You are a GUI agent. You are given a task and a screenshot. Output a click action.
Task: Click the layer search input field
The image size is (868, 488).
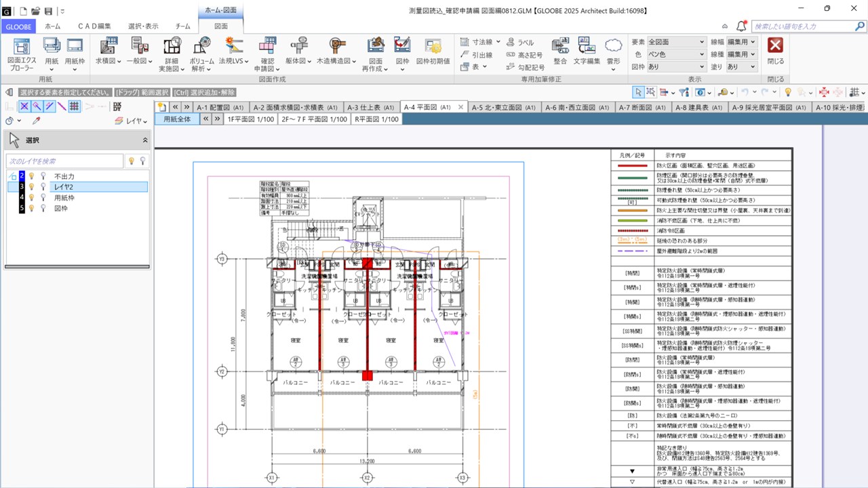tap(65, 161)
